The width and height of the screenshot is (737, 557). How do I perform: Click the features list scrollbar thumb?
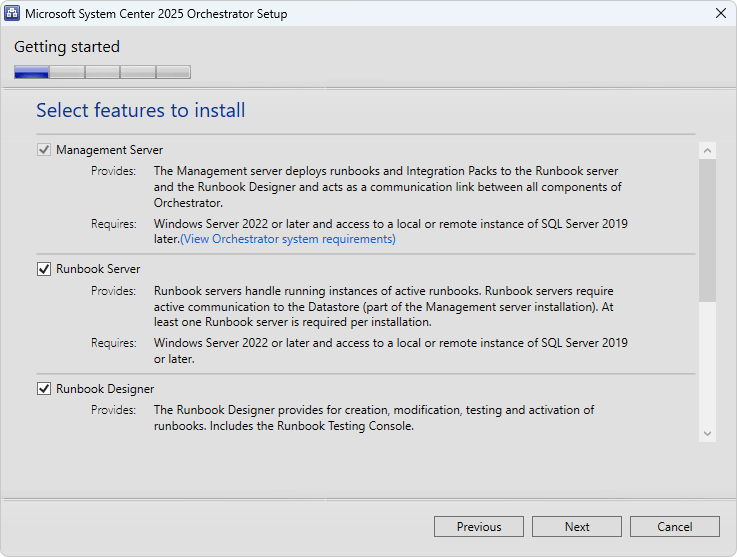pos(707,230)
